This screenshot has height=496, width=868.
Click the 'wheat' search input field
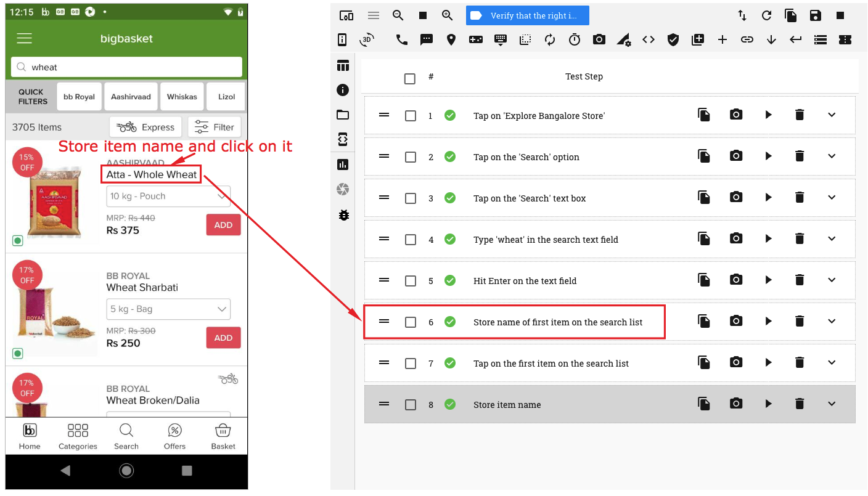(x=126, y=67)
